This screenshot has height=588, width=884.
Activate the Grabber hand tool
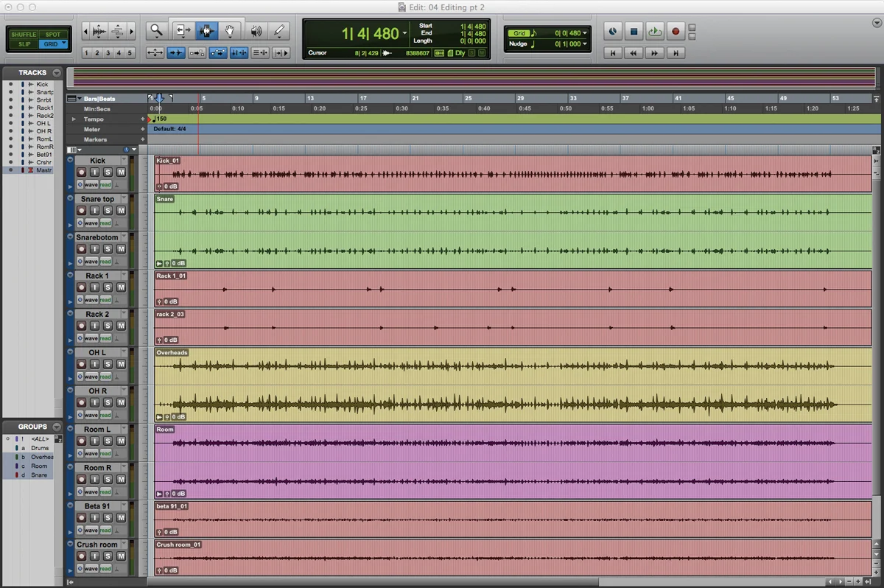(230, 30)
